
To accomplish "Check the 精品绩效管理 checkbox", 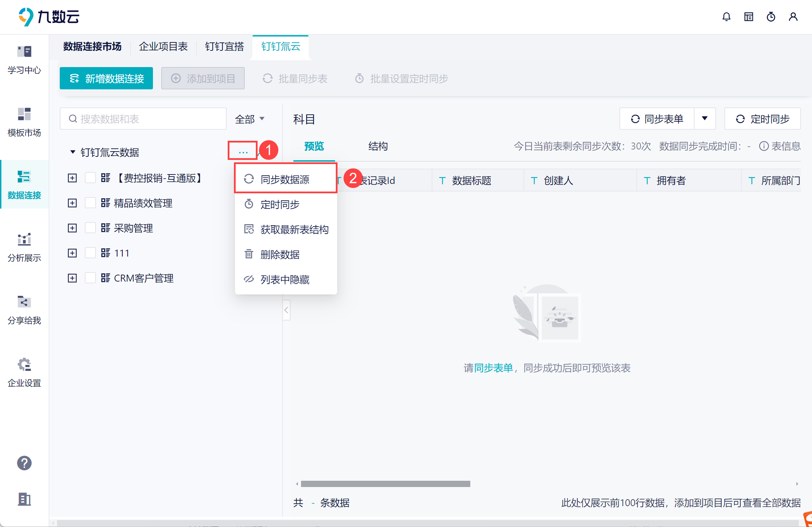I will tap(90, 203).
